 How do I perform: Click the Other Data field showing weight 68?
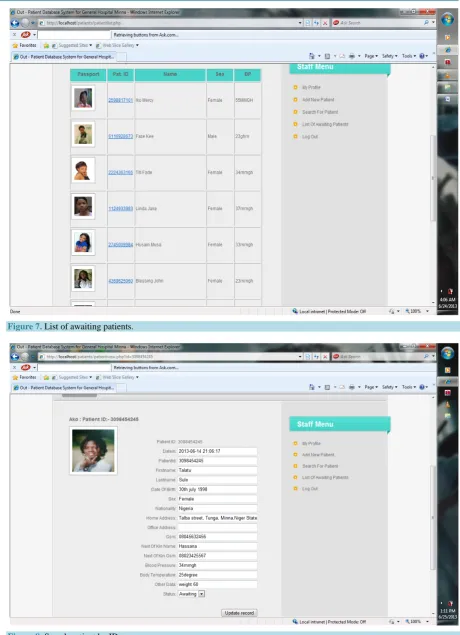(217, 584)
